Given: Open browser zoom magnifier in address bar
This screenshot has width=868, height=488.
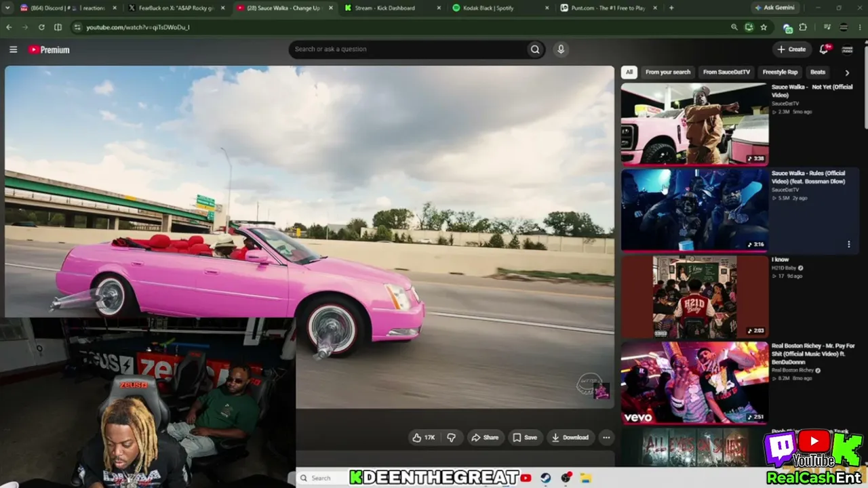Looking at the screenshot, I should point(734,27).
